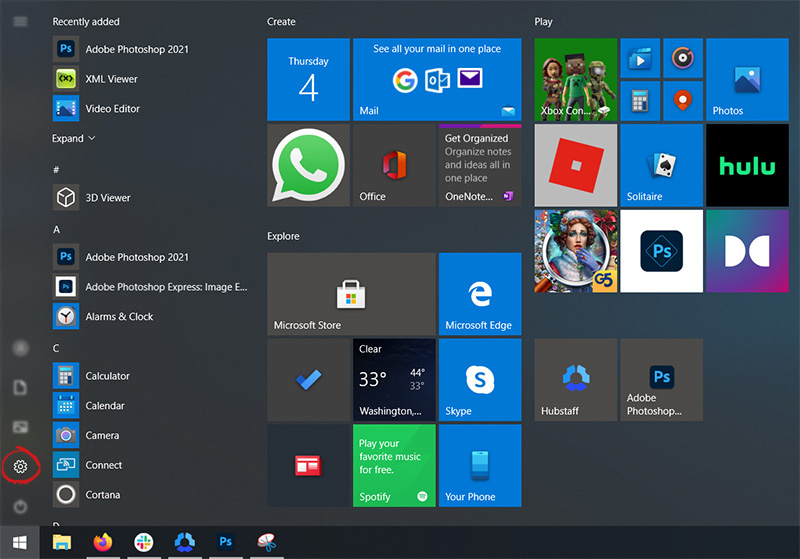Click the user account avatar in sidebar

pyautogui.click(x=20, y=348)
